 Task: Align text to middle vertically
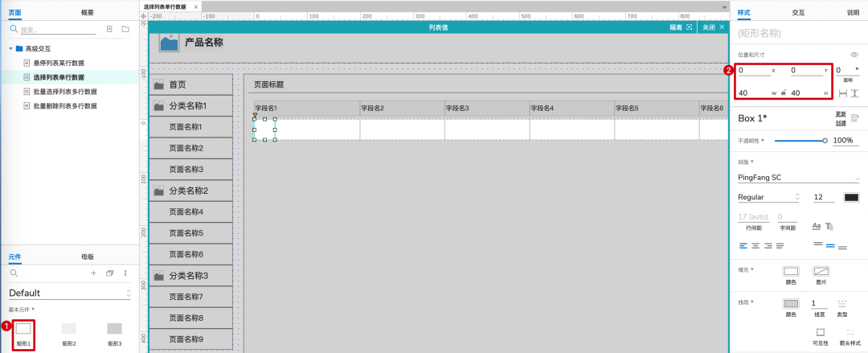829,245
